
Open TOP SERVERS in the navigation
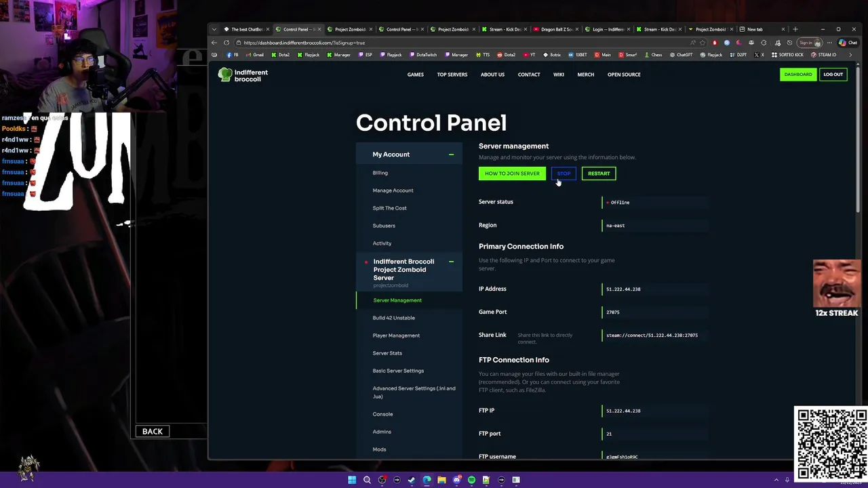[452, 75]
